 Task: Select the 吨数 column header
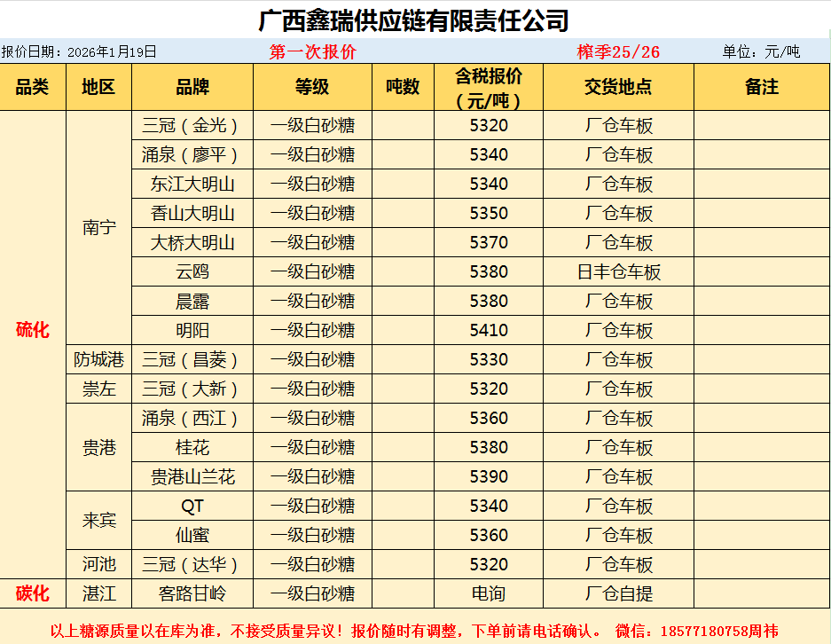(x=403, y=87)
